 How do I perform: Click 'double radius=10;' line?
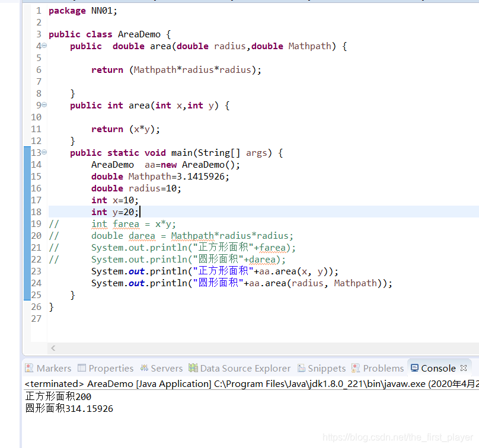pos(136,188)
